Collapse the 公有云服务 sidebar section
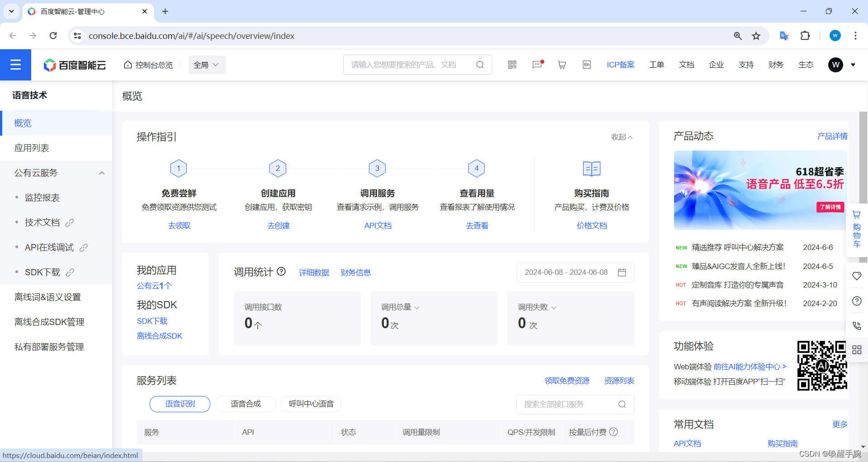Viewport: 868px width, 462px height. click(102, 173)
